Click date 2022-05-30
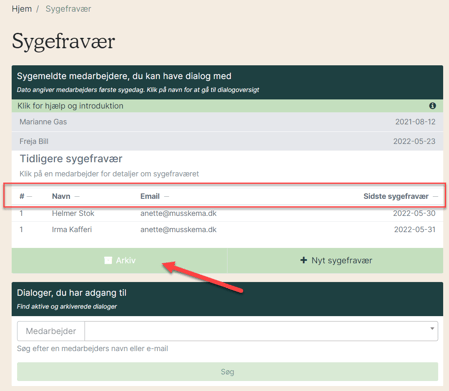Screen dimensions: 449x391 pos(414,213)
